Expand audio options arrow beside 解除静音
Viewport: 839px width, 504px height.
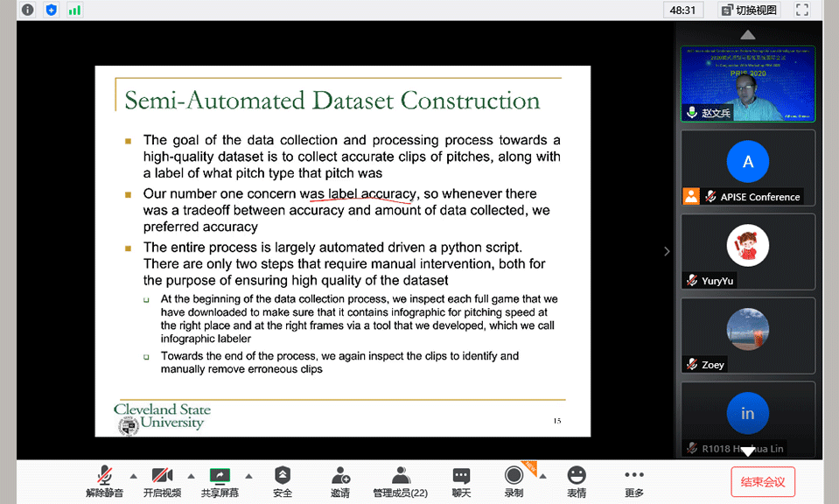point(134,476)
